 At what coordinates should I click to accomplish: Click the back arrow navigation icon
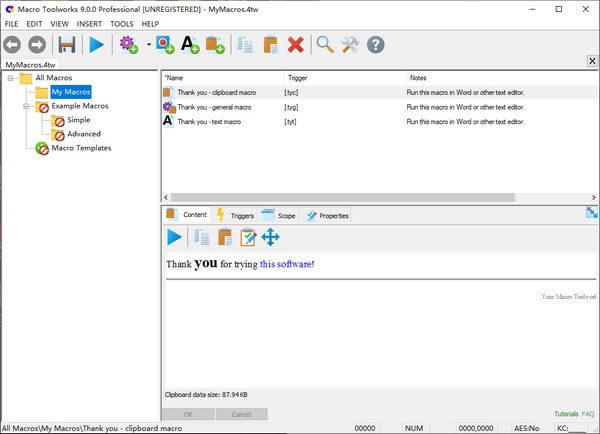[x=13, y=44]
